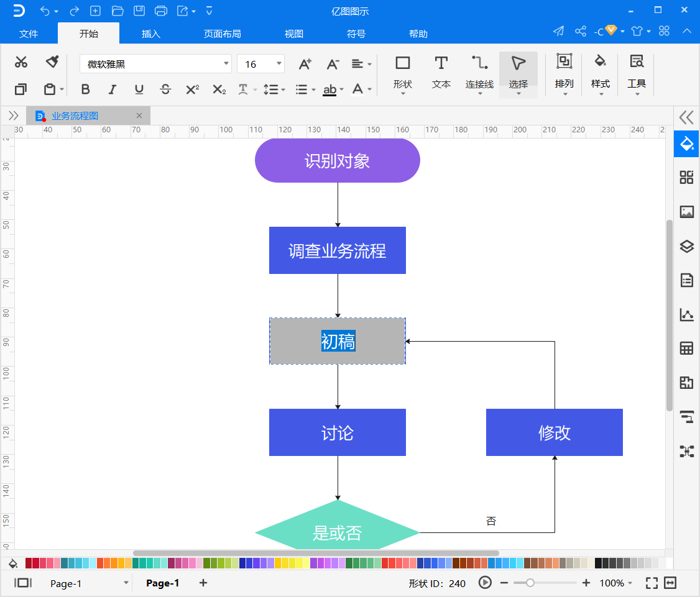Open the chart panel in right sidebar

(x=686, y=315)
